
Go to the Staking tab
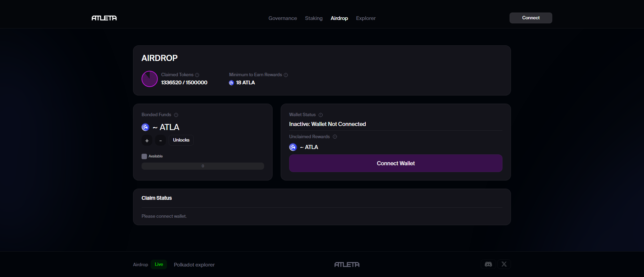(314, 18)
